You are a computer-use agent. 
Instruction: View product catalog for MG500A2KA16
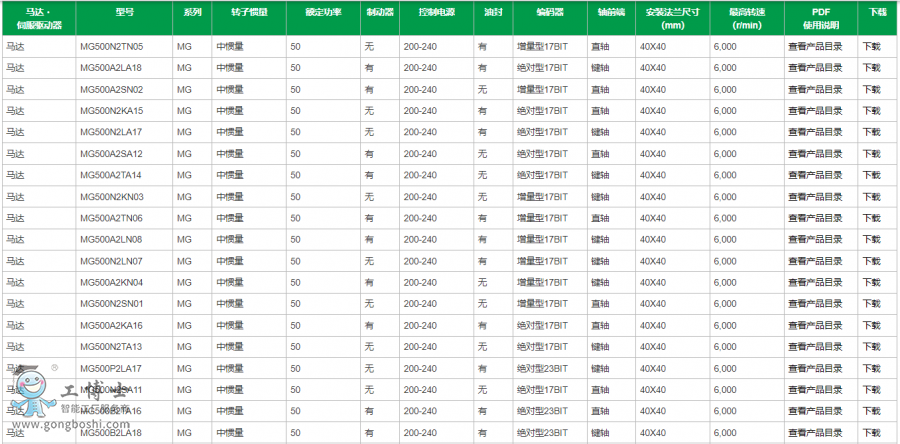tap(815, 325)
